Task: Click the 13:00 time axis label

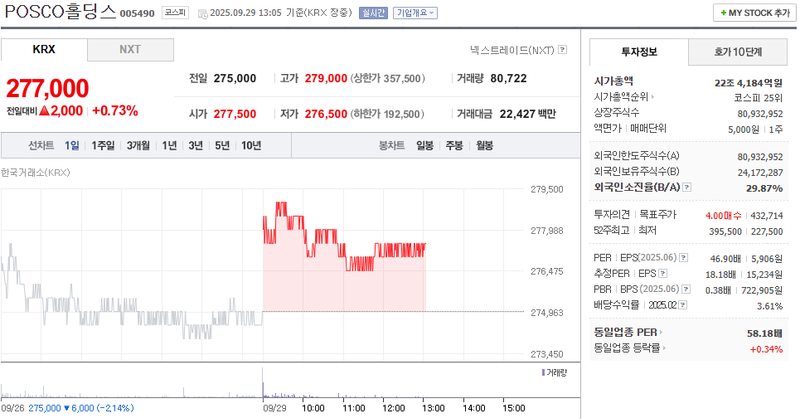Action: click(433, 408)
